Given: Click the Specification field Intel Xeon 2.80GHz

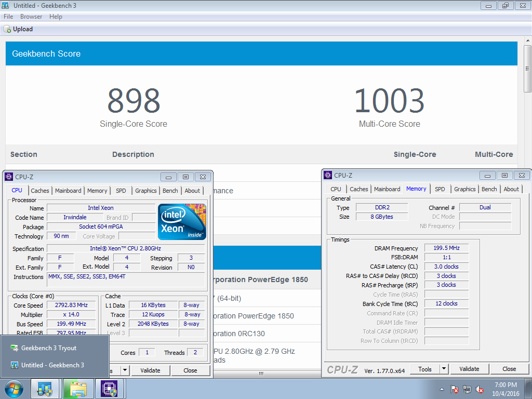Looking at the screenshot, I should [x=126, y=248].
